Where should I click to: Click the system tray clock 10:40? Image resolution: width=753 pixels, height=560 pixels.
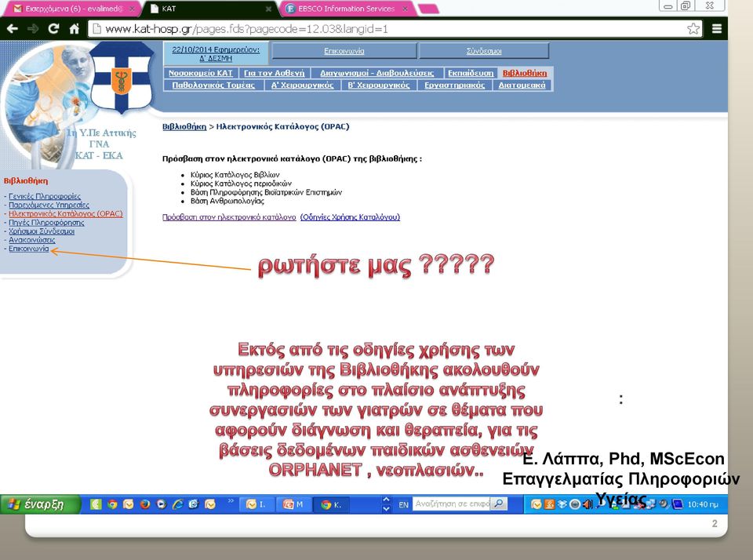pyautogui.click(x=703, y=504)
